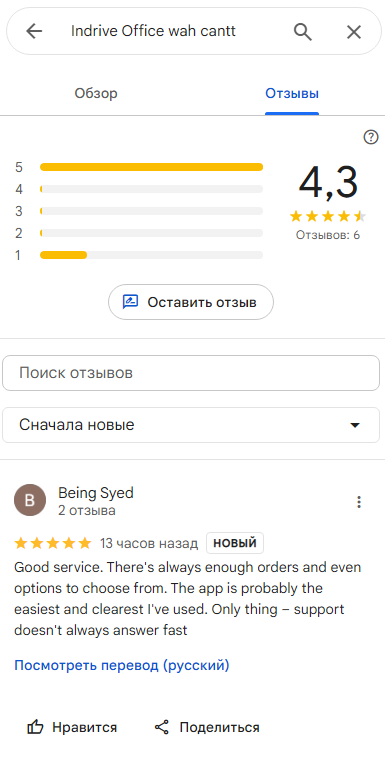This screenshot has height=766, width=385.
Task: Click Посмотреть перевод (русский) link
Action: pyautogui.click(x=122, y=665)
